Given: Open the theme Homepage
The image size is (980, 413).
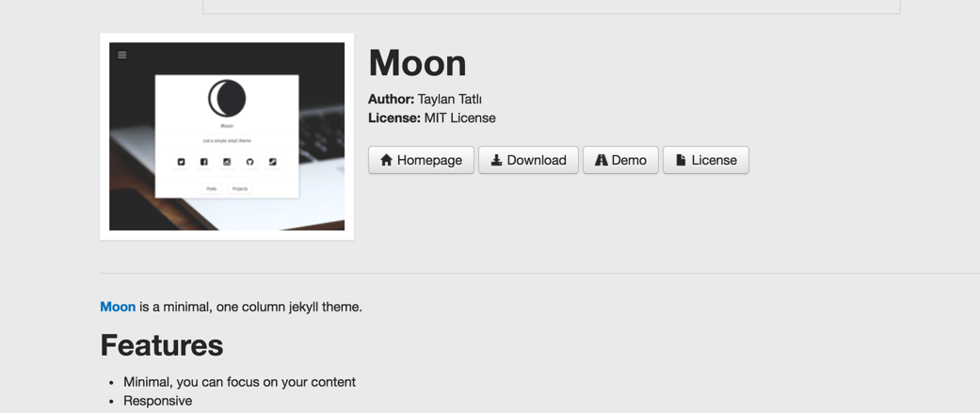Looking at the screenshot, I should point(421,160).
